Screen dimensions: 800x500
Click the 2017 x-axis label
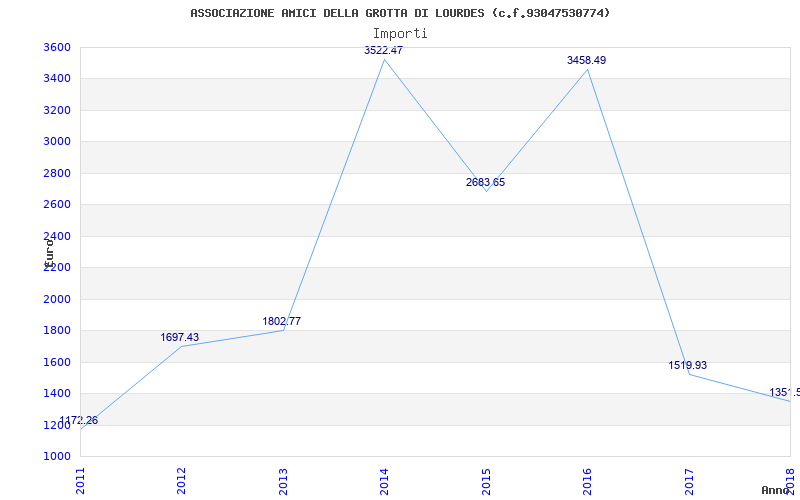coord(689,482)
